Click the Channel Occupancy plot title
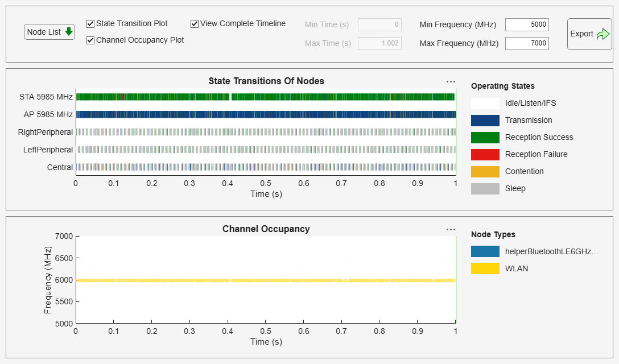Viewport: 619px width, 364px height. pos(266,229)
